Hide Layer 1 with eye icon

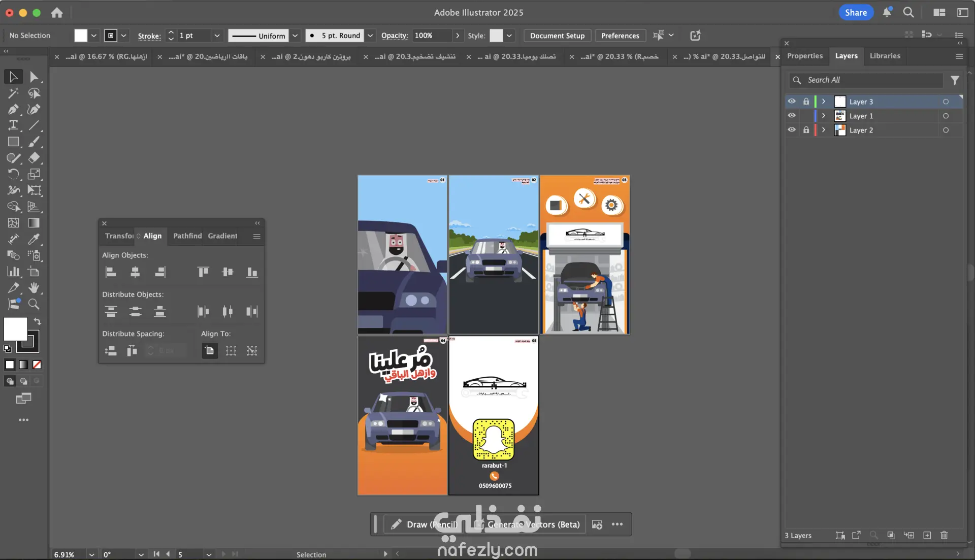(792, 116)
